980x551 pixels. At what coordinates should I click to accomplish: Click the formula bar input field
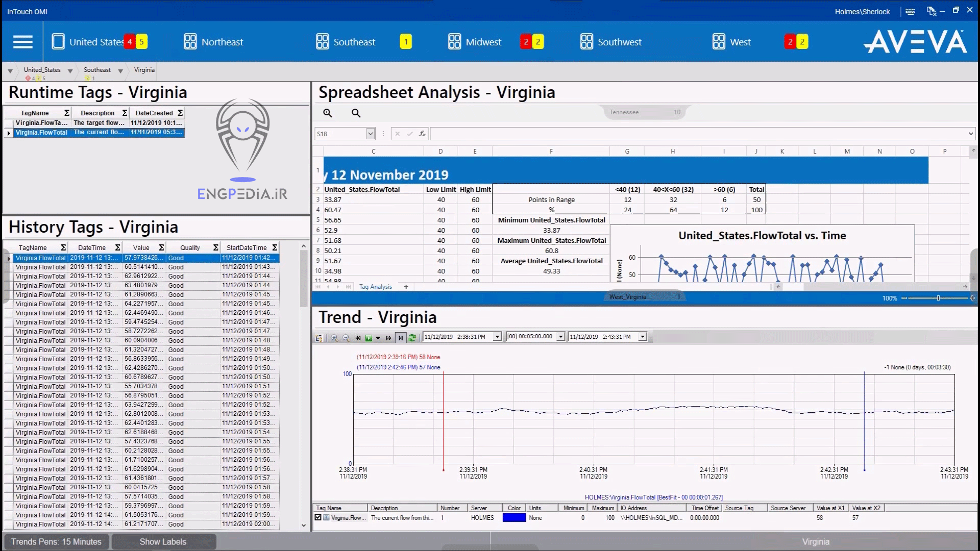698,134
